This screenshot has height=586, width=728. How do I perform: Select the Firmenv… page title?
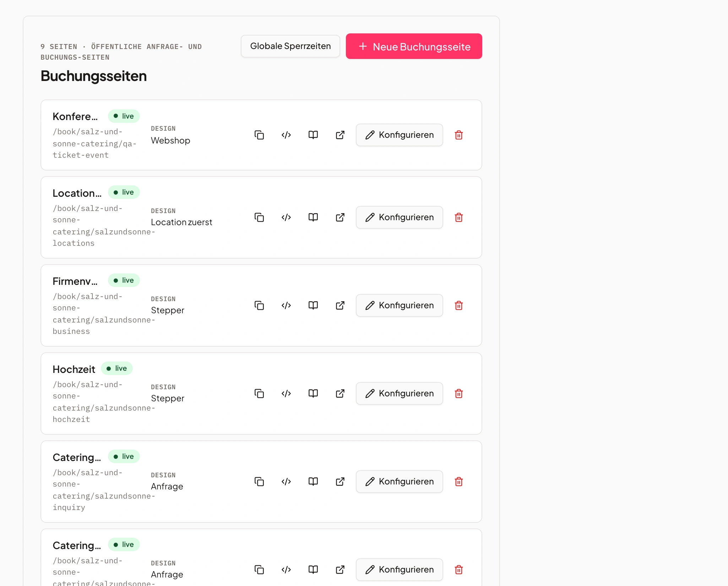pyautogui.click(x=75, y=281)
